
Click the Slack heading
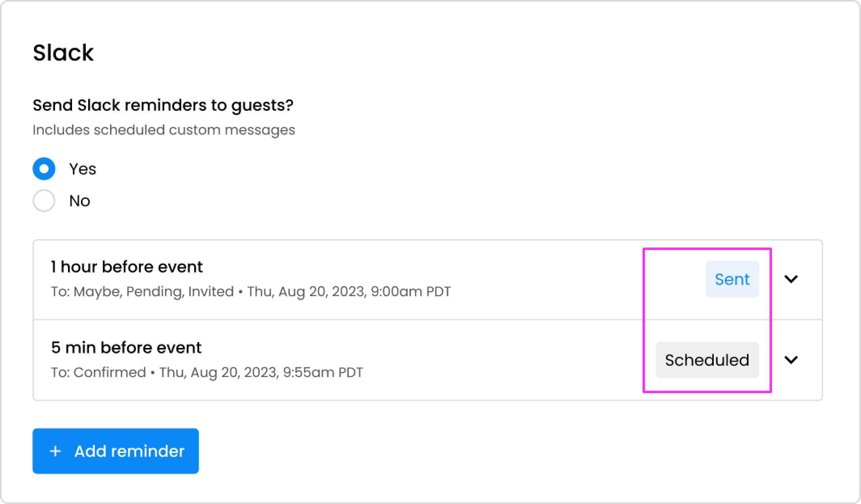[x=63, y=52]
